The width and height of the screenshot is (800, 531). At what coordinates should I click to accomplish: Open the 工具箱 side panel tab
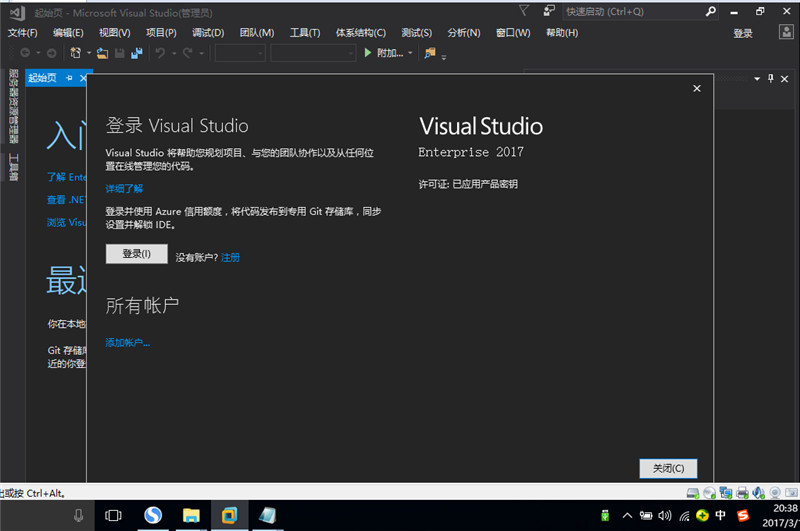coord(13,167)
